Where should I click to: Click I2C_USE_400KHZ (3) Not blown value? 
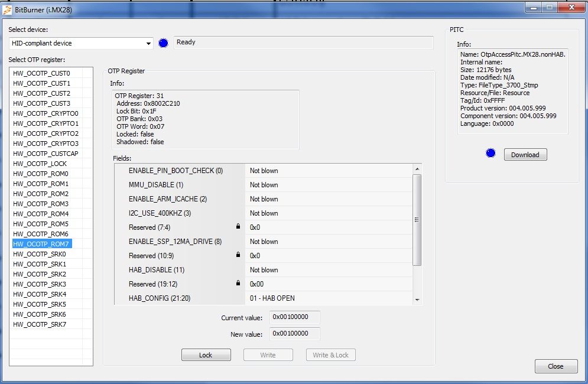pyautogui.click(x=329, y=213)
